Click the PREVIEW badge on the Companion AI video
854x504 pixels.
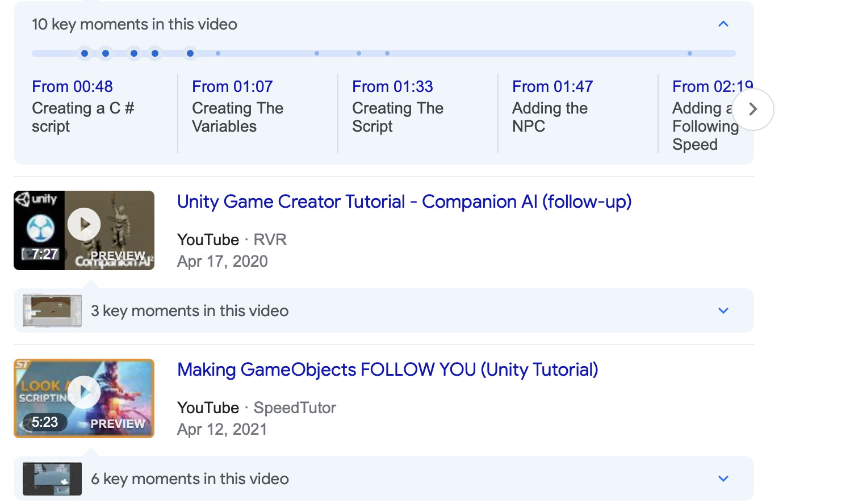(118, 255)
